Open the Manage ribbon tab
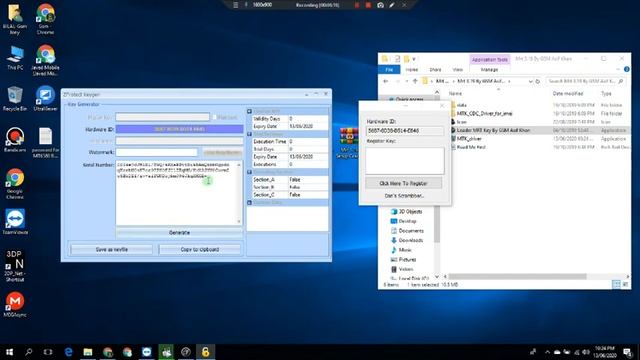This screenshot has height=360, width=640. (x=489, y=70)
